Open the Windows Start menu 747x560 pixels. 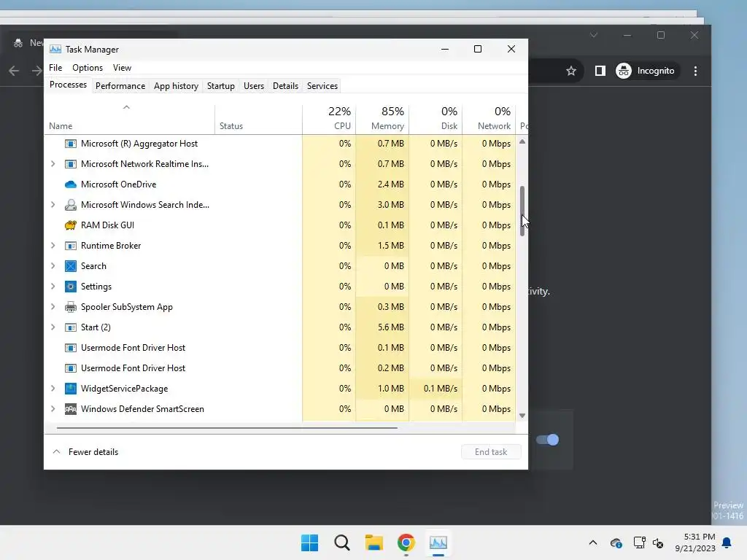pos(309,542)
